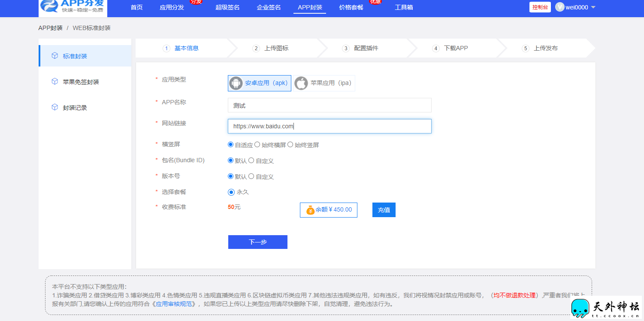Select the 永久 package radio
The image size is (644, 321).
click(231, 192)
